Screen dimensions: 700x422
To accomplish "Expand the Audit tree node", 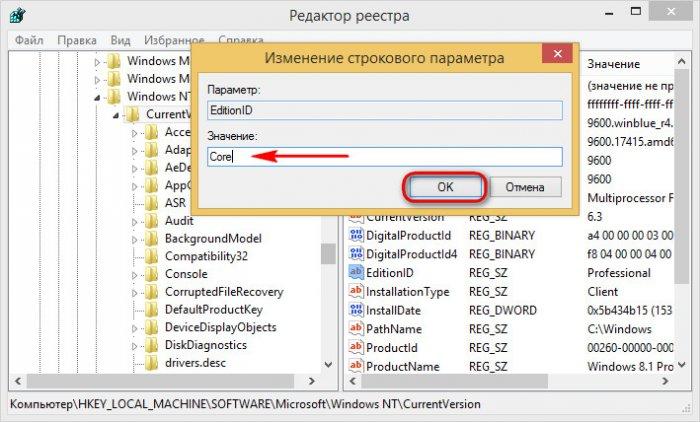I will (x=135, y=221).
